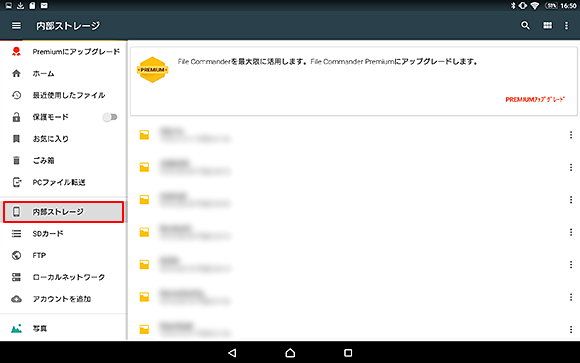Open PCファイル転送
The height and width of the screenshot is (363, 580).
pyautogui.click(x=64, y=182)
